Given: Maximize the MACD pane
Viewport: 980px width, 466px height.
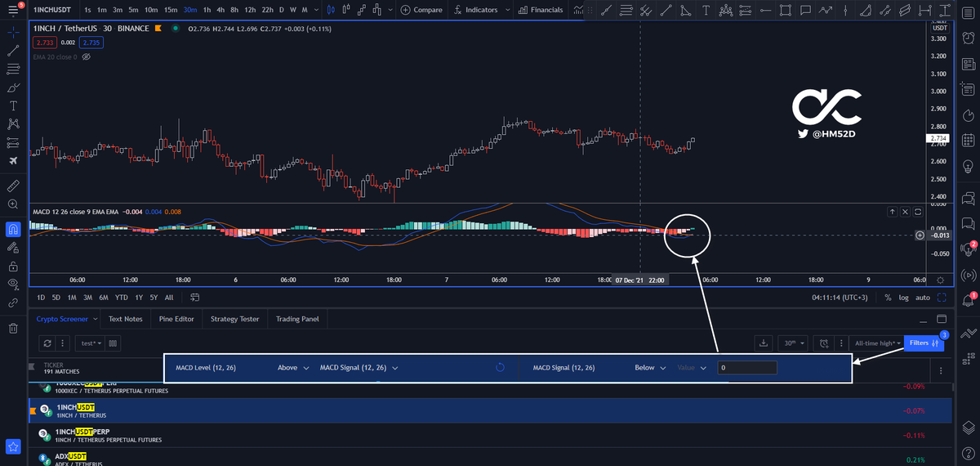Looking at the screenshot, I should tap(917, 212).
